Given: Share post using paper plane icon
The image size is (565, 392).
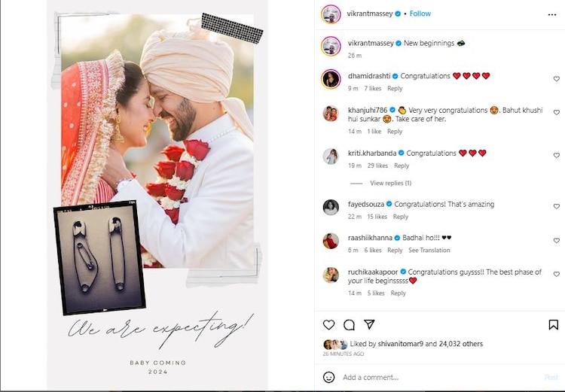Looking at the screenshot, I should pyautogui.click(x=369, y=324).
